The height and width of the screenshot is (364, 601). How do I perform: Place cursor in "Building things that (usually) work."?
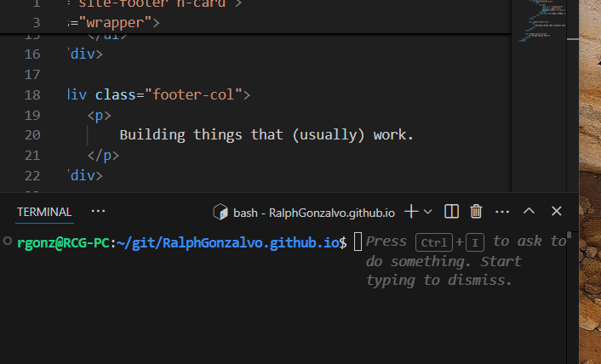point(266,135)
